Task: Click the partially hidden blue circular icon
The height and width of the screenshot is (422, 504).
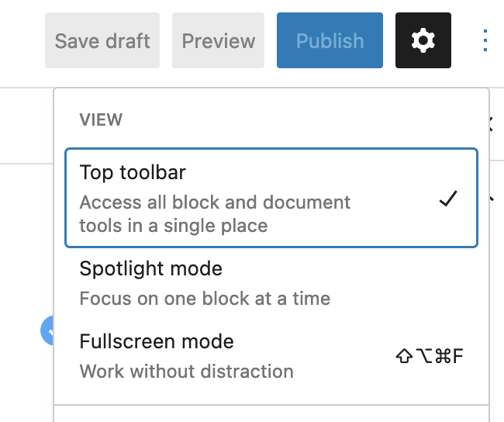Action: point(47,330)
